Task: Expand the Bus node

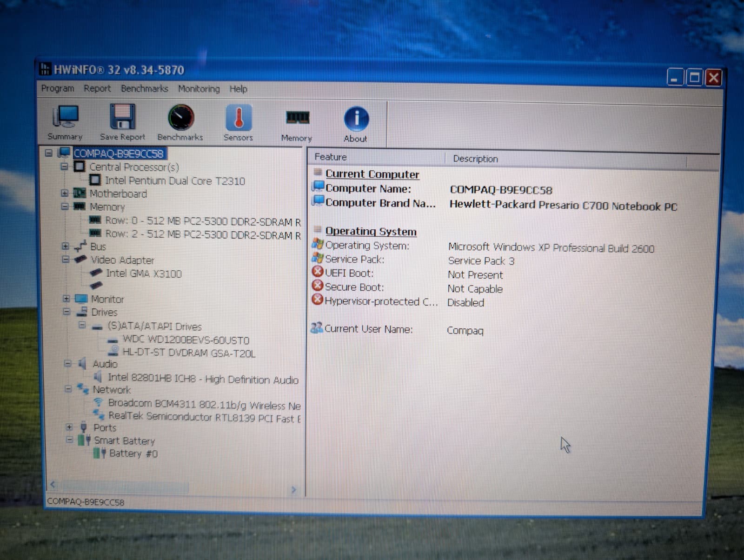Action: pyautogui.click(x=66, y=246)
